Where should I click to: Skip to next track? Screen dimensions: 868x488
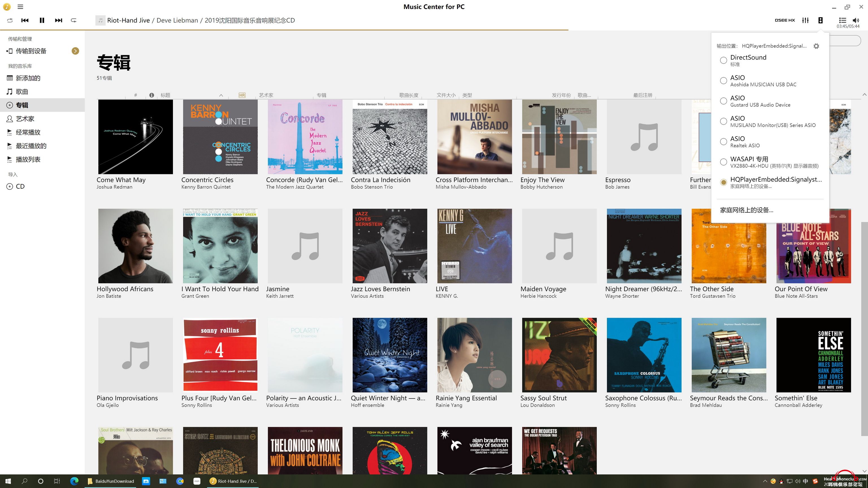[x=59, y=20]
